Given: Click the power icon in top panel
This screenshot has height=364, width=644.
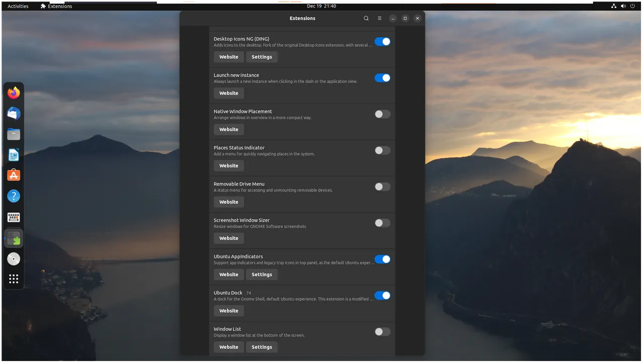Looking at the screenshot, I should pyautogui.click(x=633, y=6).
